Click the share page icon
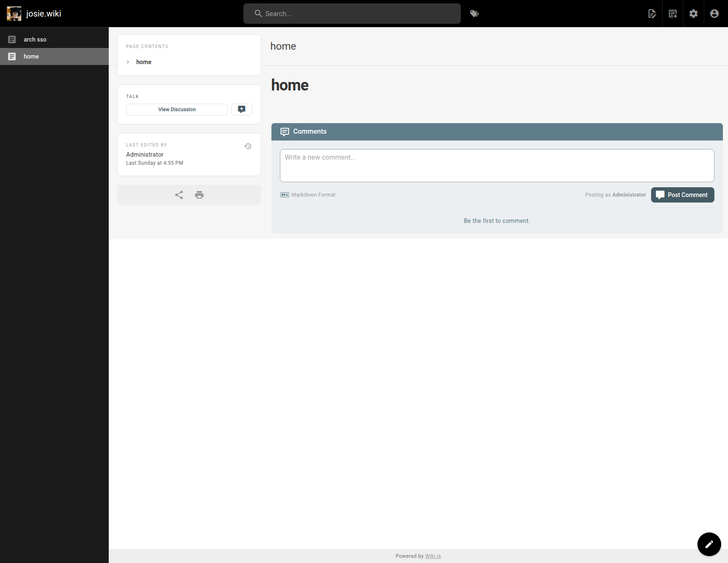The width and height of the screenshot is (728, 563). point(179,195)
